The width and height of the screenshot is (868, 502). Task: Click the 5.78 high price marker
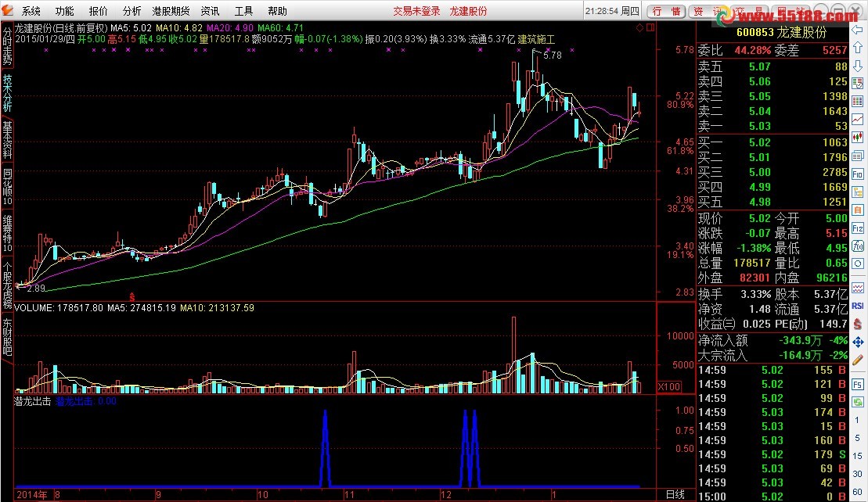552,56
